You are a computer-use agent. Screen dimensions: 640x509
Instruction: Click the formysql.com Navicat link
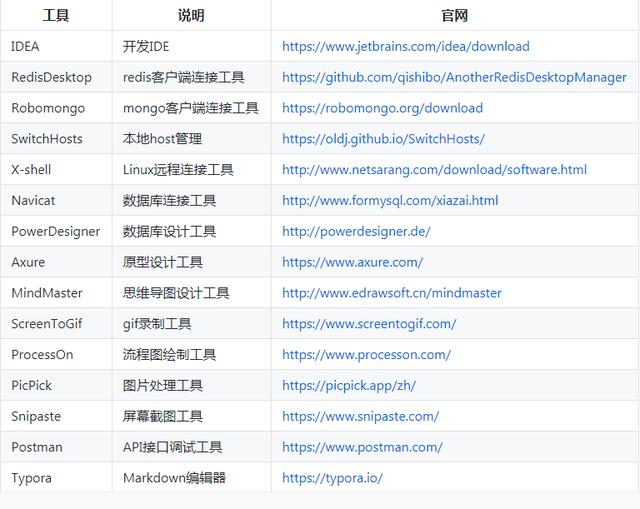pyautogui.click(x=389, y=201)
